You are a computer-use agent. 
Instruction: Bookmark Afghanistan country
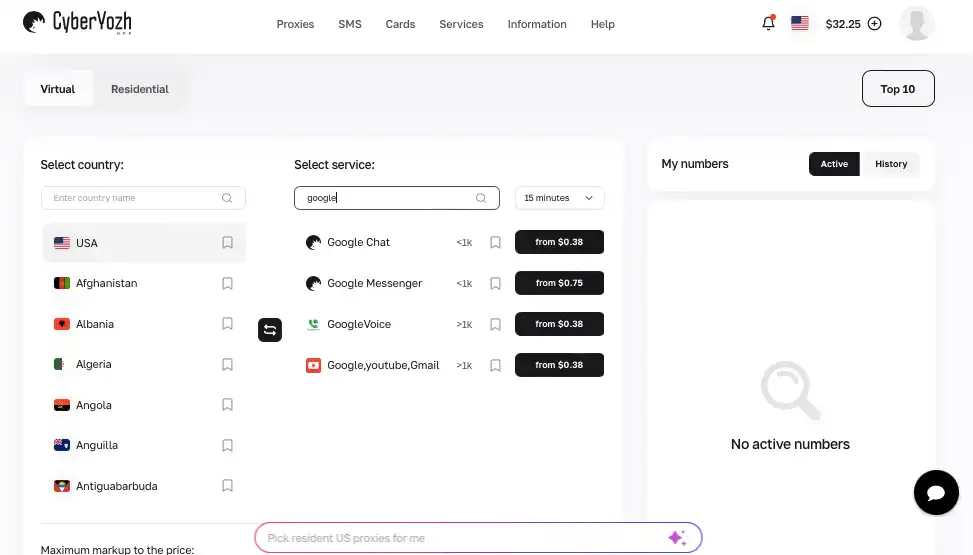pyautogui.click(x=227, y=283)
